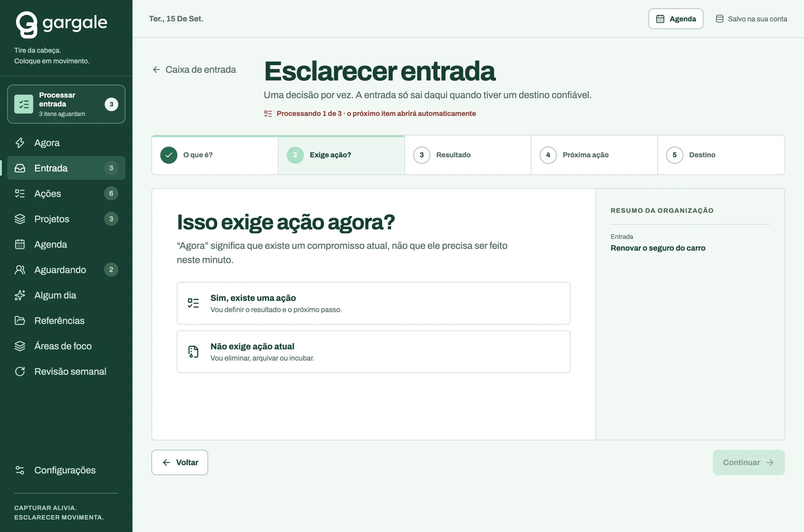Click the Agora lightning icon
The image size is (804, 532).
(x=20, y=143)
